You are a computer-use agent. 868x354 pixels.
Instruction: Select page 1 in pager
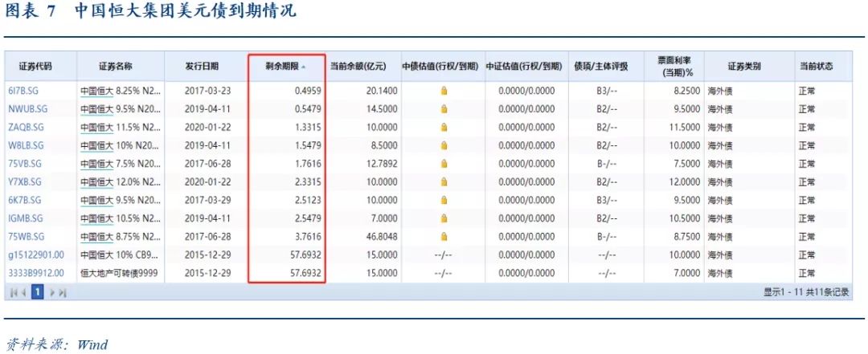(x=38, y=292)
